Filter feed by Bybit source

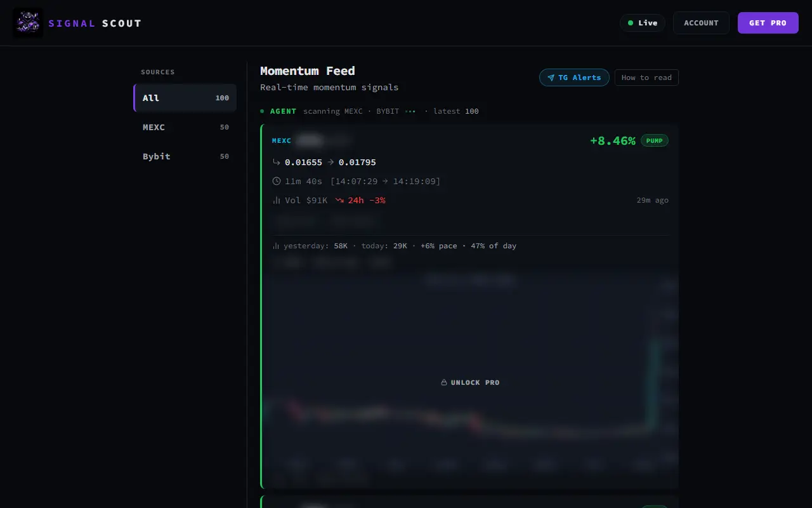[185, 156]
